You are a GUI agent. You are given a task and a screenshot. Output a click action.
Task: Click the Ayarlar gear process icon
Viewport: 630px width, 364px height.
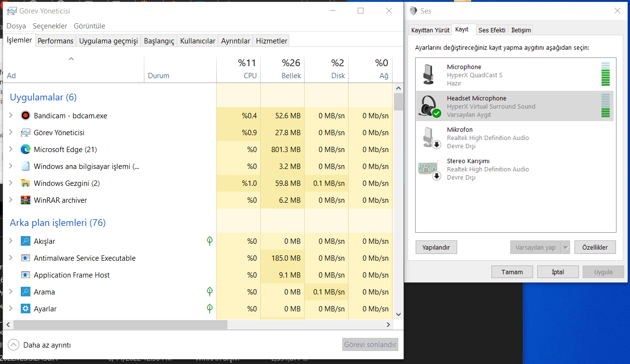pos(26,308)
